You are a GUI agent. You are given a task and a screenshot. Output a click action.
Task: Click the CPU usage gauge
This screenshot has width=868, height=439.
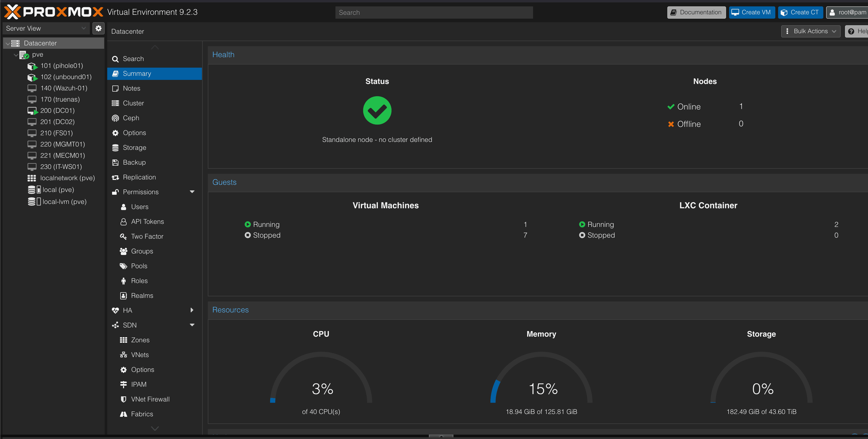(321, 377)
